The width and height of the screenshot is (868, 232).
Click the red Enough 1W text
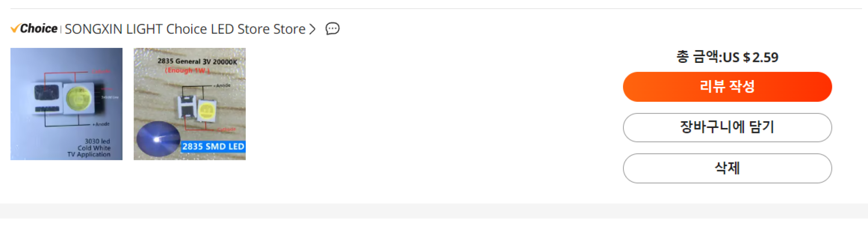tap(187, 71)
